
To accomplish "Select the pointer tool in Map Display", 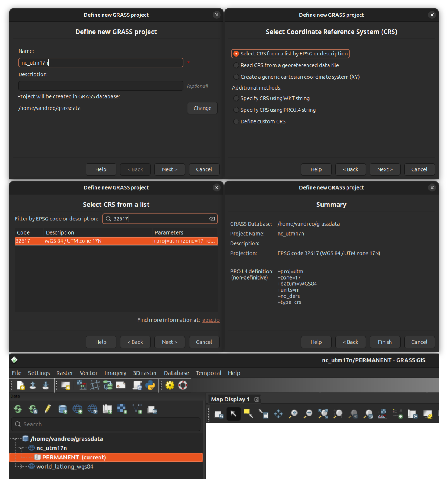I will (233, 414).
